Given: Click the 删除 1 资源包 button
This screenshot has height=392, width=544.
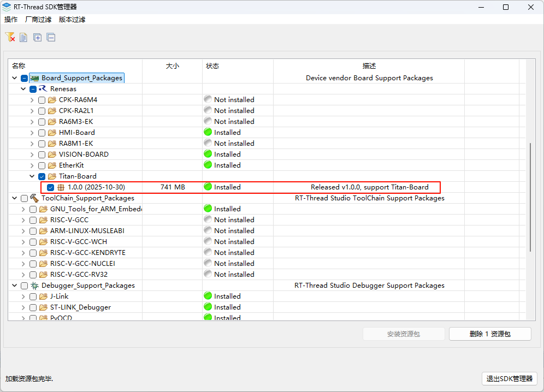Looking at the screenshot, I should point(489,334).
